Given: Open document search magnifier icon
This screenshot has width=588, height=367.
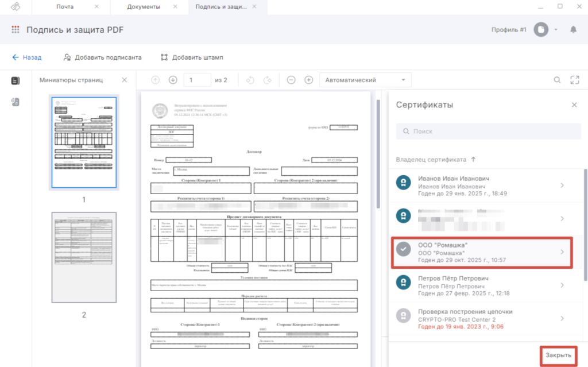Looking at the screenshot, I should (557, 80).
